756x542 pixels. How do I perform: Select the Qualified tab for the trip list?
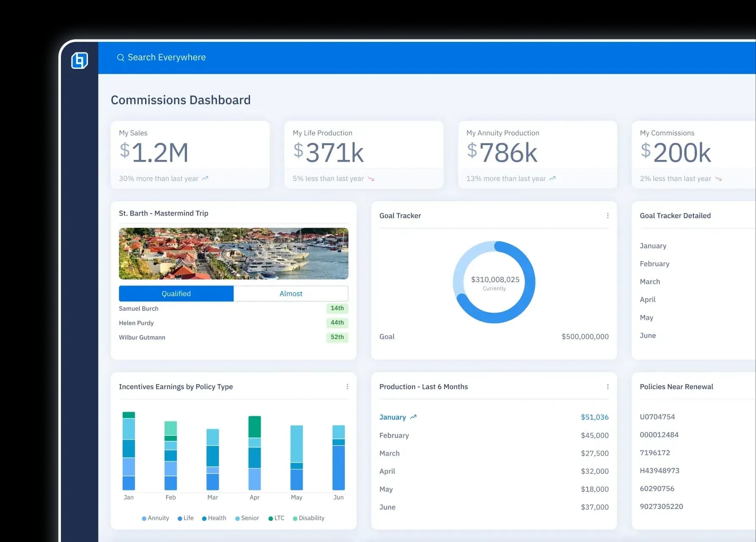point(176,293)
